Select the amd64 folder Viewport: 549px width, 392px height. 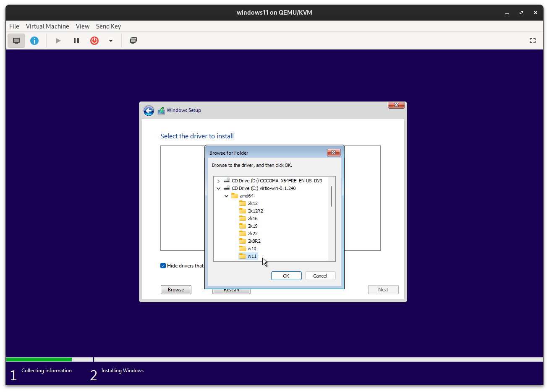246,196
